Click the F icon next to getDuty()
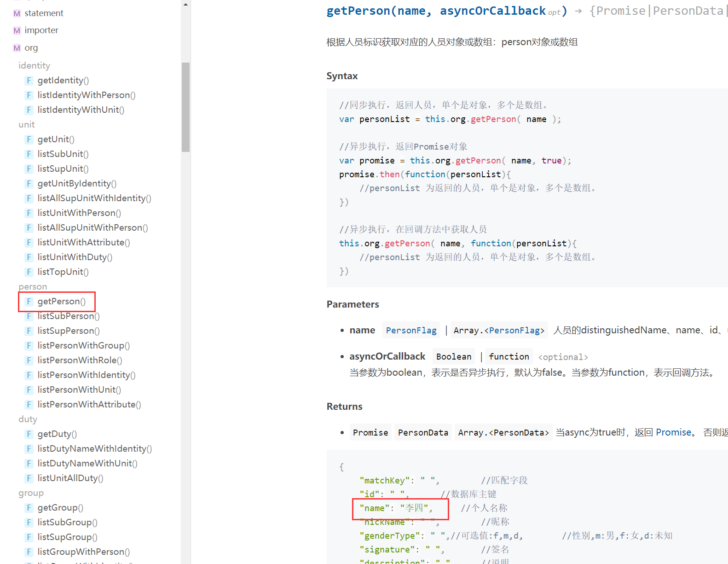The image size is (728, 564). 29,434
